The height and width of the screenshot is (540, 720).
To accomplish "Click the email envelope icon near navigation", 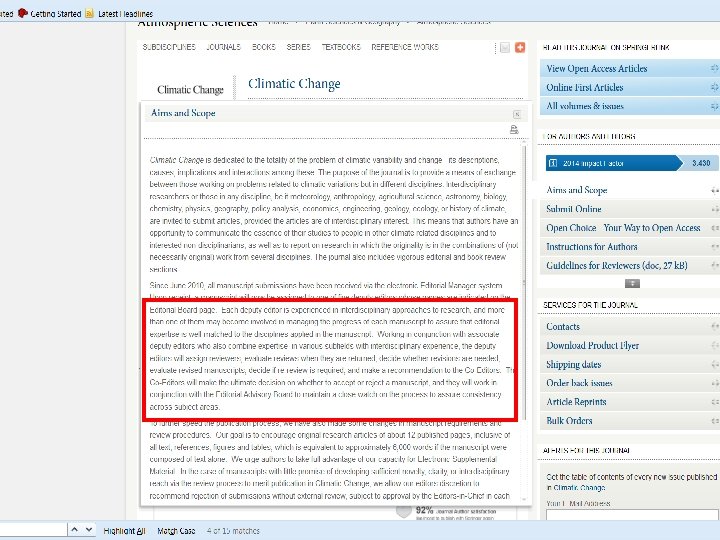I will (505, 47).
